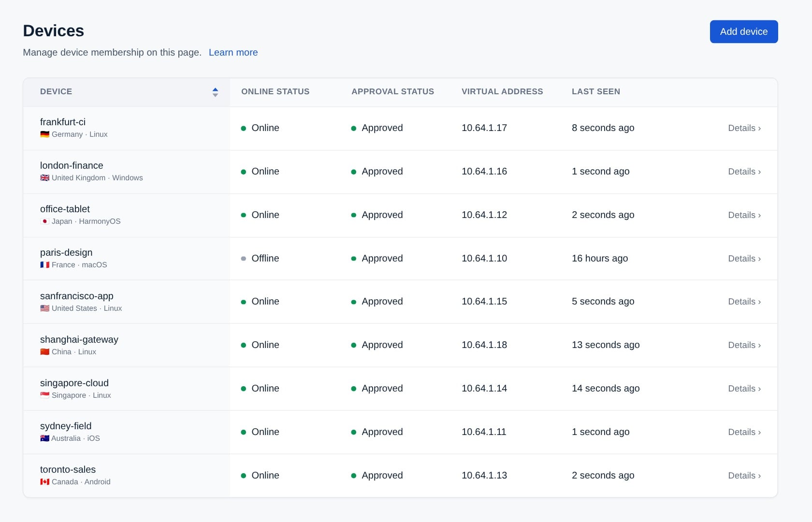812x522 pixels.
Task: Click the France flag under paris-design
Action: pyautogui.click(x=44, y=265)
